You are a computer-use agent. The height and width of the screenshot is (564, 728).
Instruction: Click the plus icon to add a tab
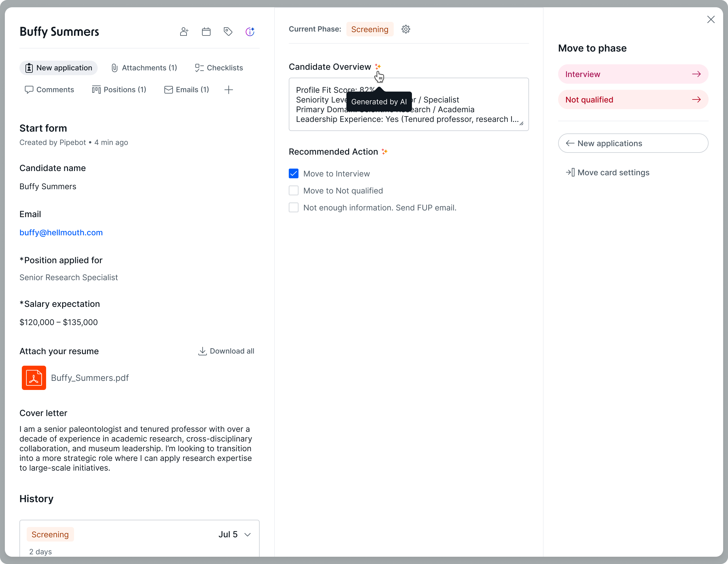point(229,89)
